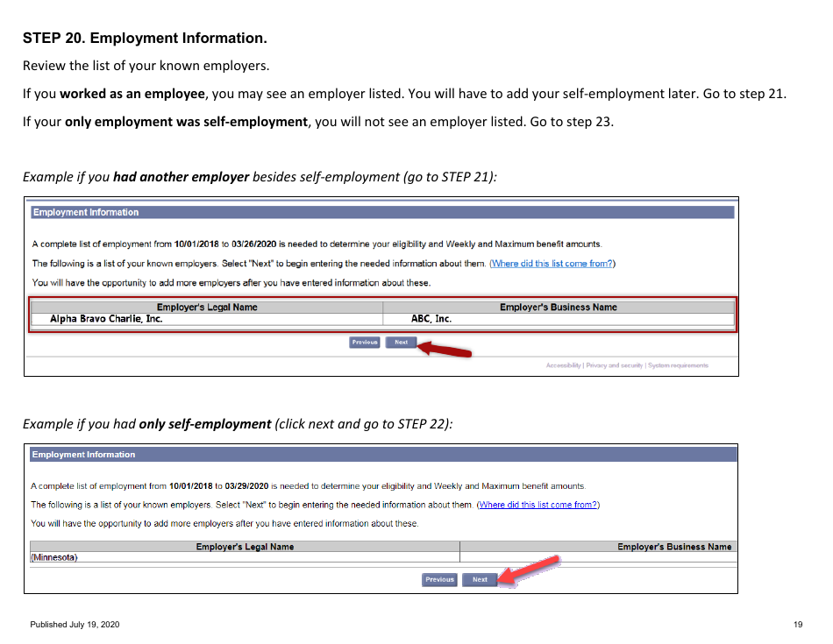
Task: Click the Next button in the first example screenshot
Action: coord(400,342)
